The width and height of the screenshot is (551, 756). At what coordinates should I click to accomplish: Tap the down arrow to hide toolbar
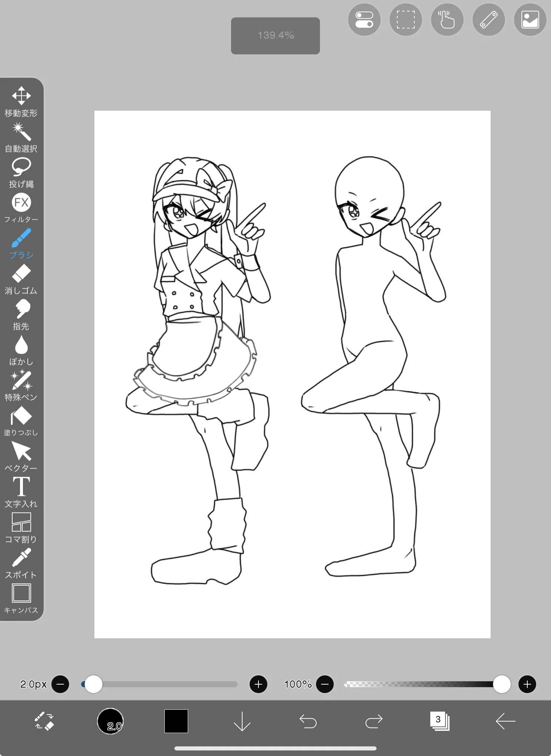tap(242, 721)
